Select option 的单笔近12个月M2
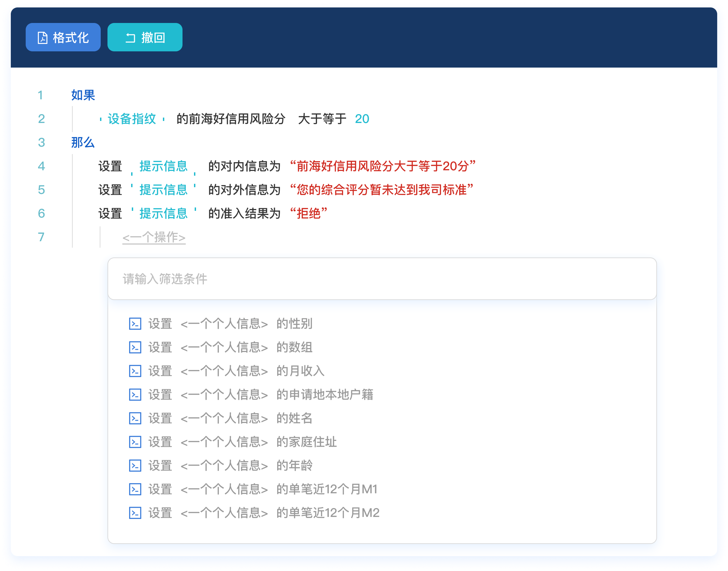728x571 pixels. point(254,513)
